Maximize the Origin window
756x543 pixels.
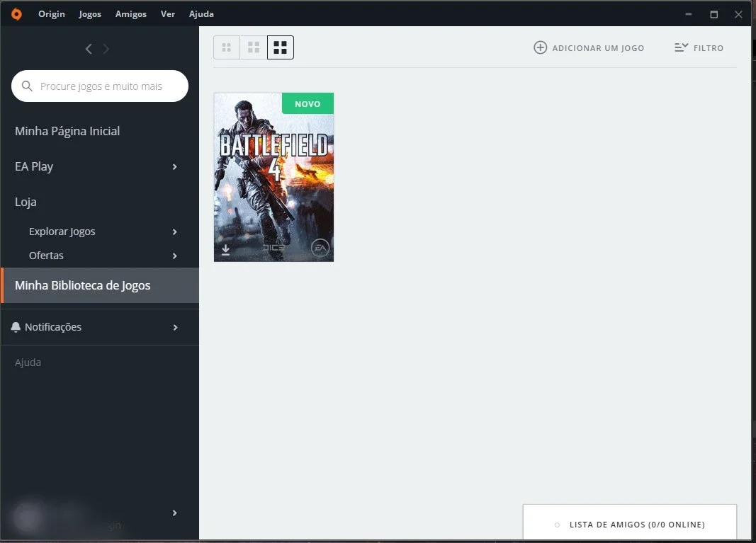(714, 14)
